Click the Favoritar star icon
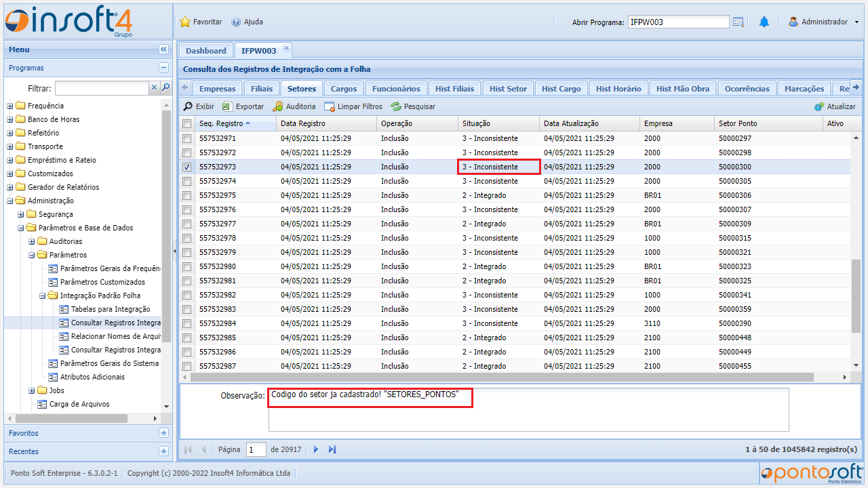This screenshot has height=488, width=868. click(185, 22)
